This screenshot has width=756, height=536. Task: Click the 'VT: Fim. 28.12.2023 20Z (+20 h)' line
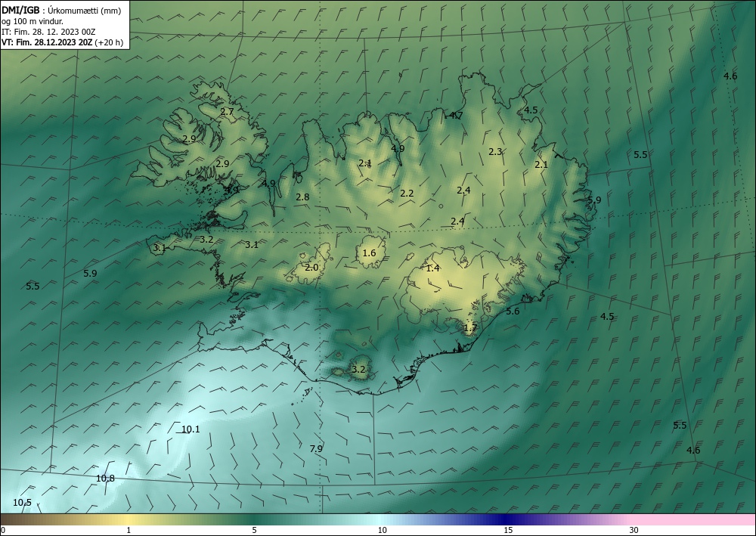(x=63, y=42)
